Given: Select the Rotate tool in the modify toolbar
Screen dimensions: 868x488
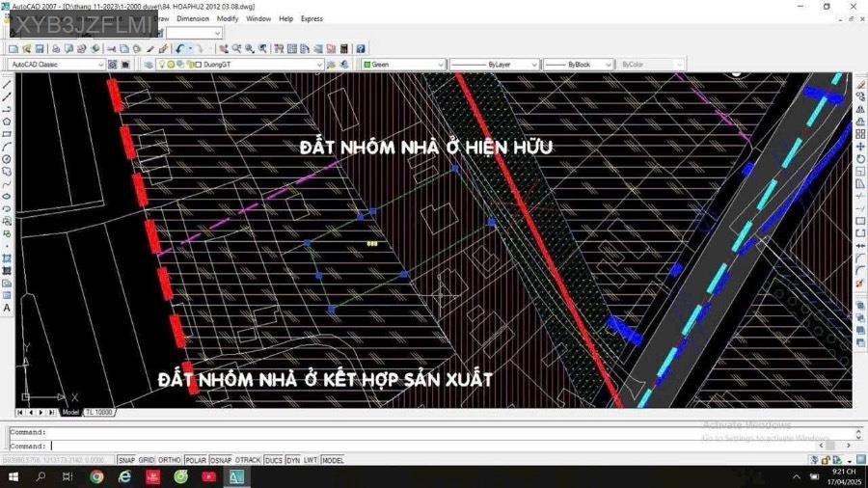Looking at the screenshot, I should pyautogui.click(x=860, y=159).
